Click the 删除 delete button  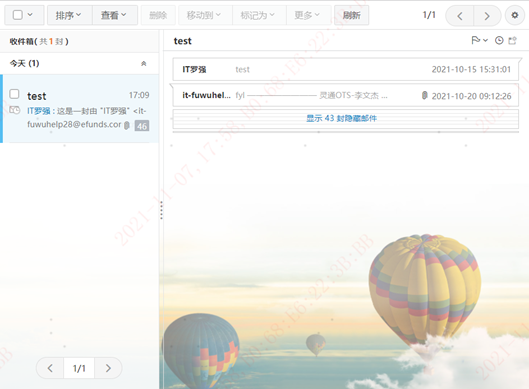pyautogui.click(x=158, y=15)
